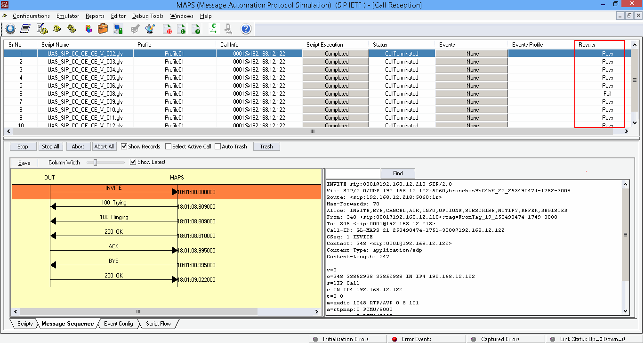The height and width of the screenshot is (343, 644).
Task: Click the page icon with red D
Action: pos(168,29)
